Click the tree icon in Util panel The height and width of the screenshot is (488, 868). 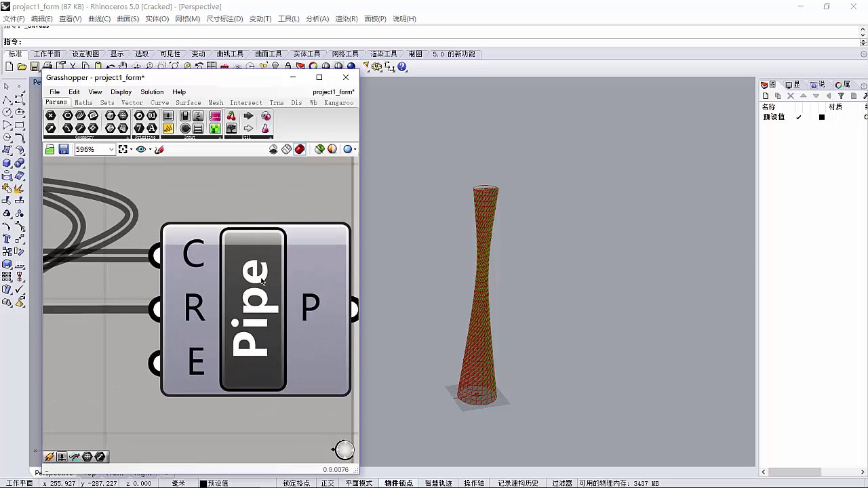[x=231, y=128]
